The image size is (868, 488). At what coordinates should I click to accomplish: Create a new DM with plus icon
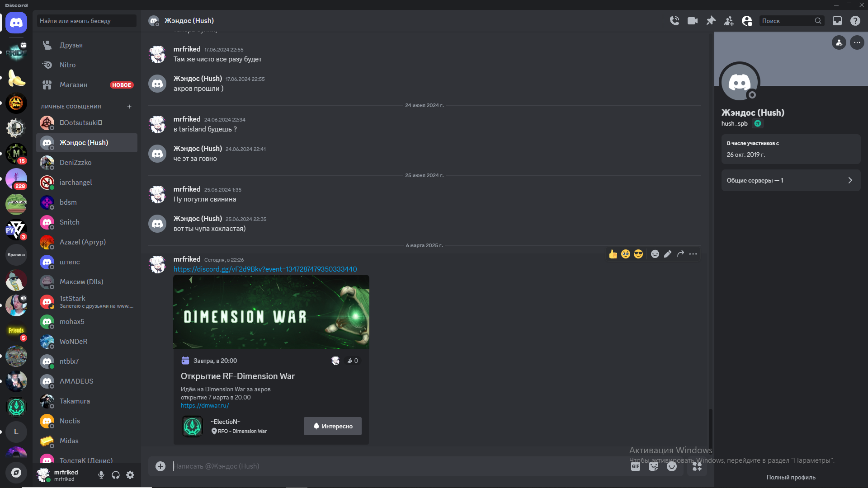(129, 107)
